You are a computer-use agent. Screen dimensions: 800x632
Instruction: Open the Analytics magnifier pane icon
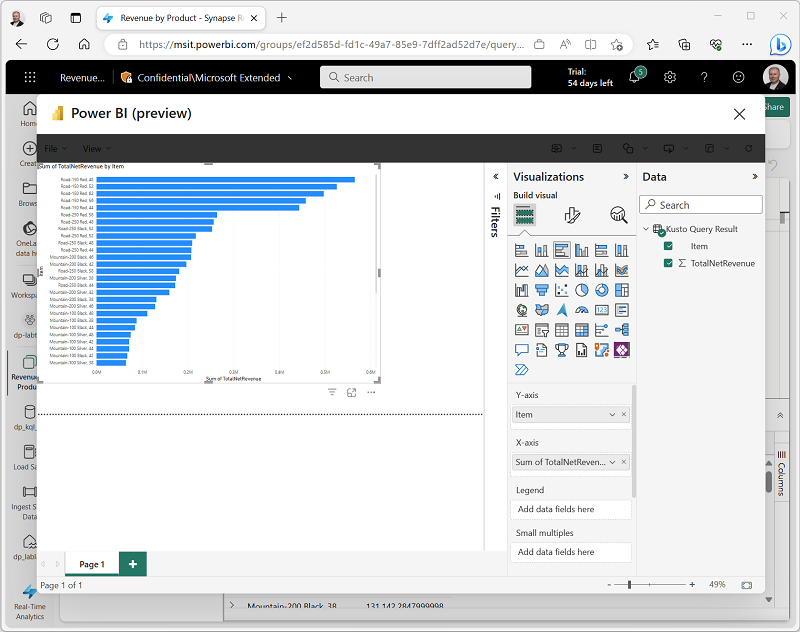pos(619,215)
